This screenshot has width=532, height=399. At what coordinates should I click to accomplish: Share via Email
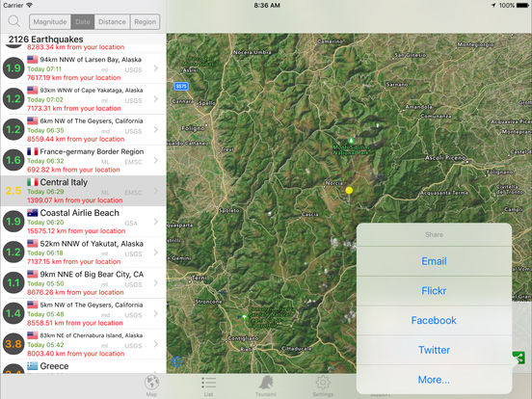[434, 261]
